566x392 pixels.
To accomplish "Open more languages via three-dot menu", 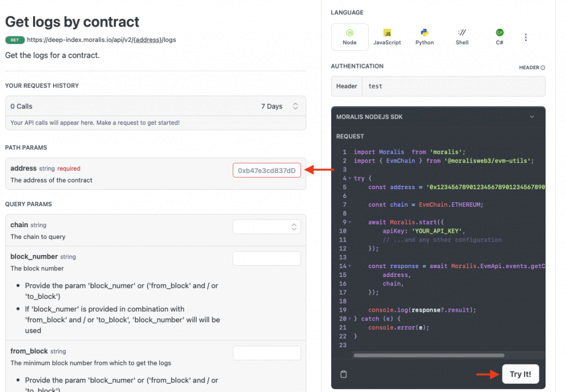I will 526,37.
